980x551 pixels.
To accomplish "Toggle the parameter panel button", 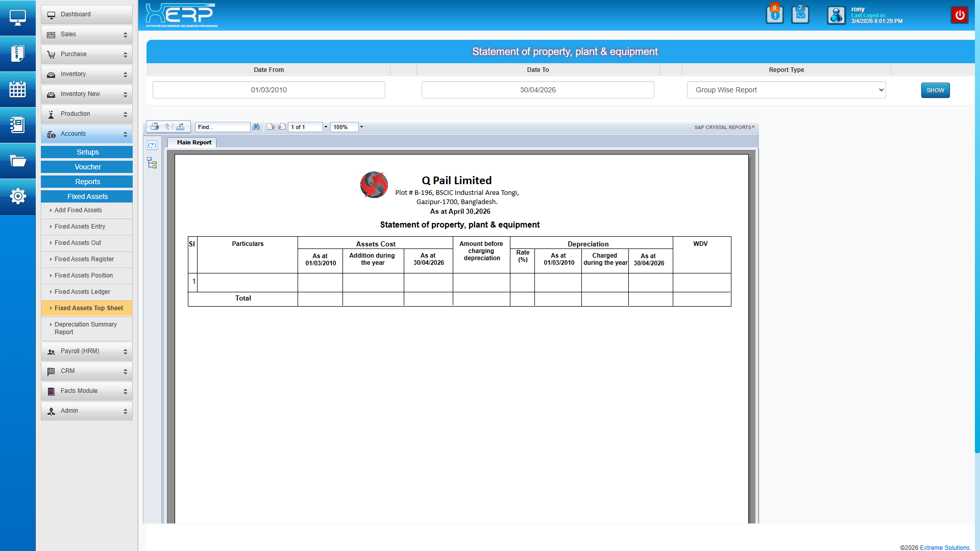I will click(152, 145).
